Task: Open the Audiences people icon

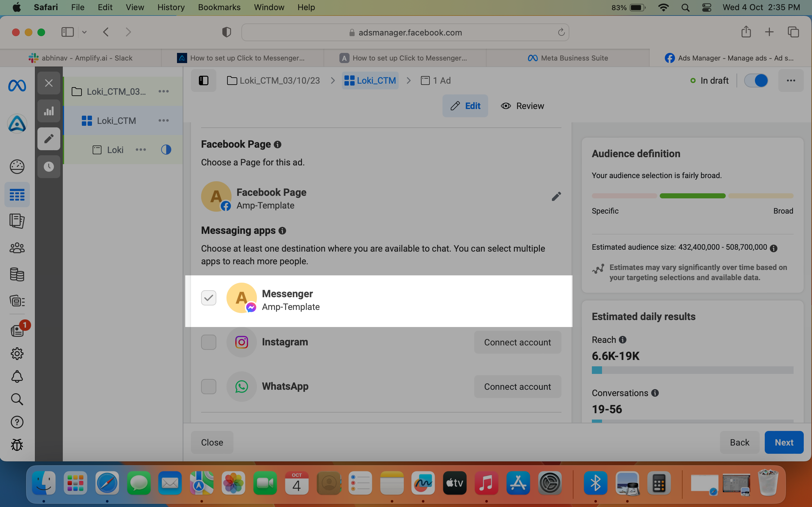Action: coord(17,248)
